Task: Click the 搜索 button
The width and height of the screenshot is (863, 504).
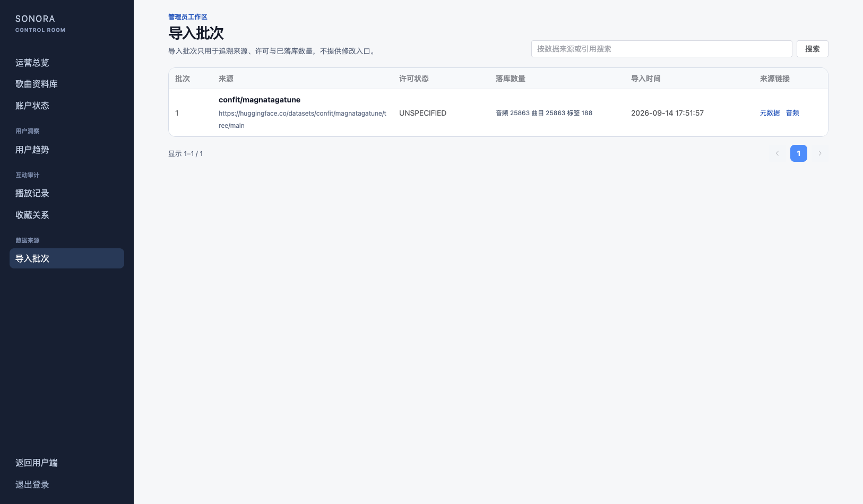Action: pyautogui.click(x=812, y=49)
